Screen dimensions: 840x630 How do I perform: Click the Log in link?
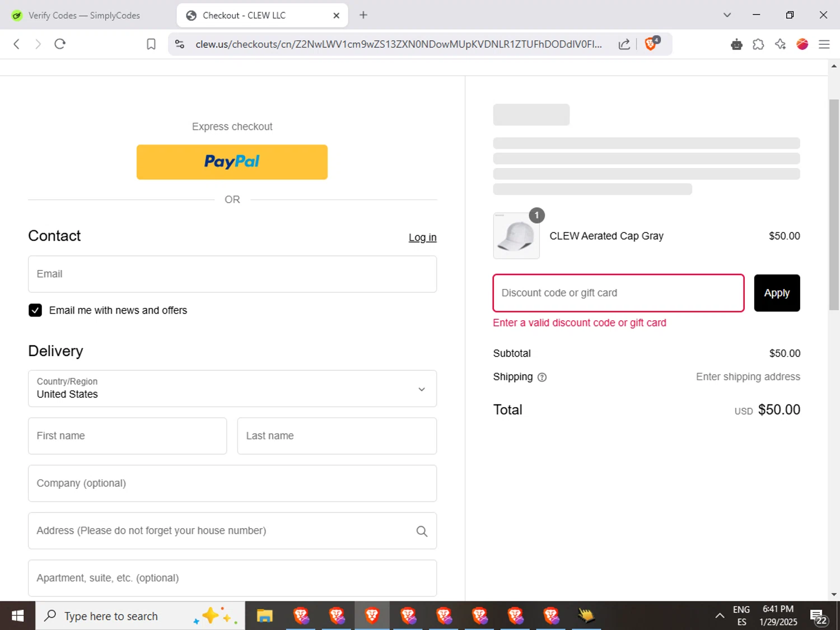[x=422, y=237]
